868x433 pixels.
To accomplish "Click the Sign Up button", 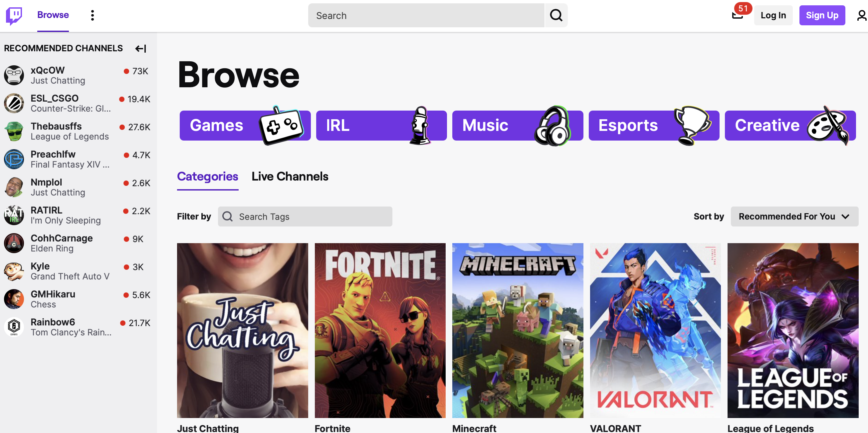I will tap(822, 16).
